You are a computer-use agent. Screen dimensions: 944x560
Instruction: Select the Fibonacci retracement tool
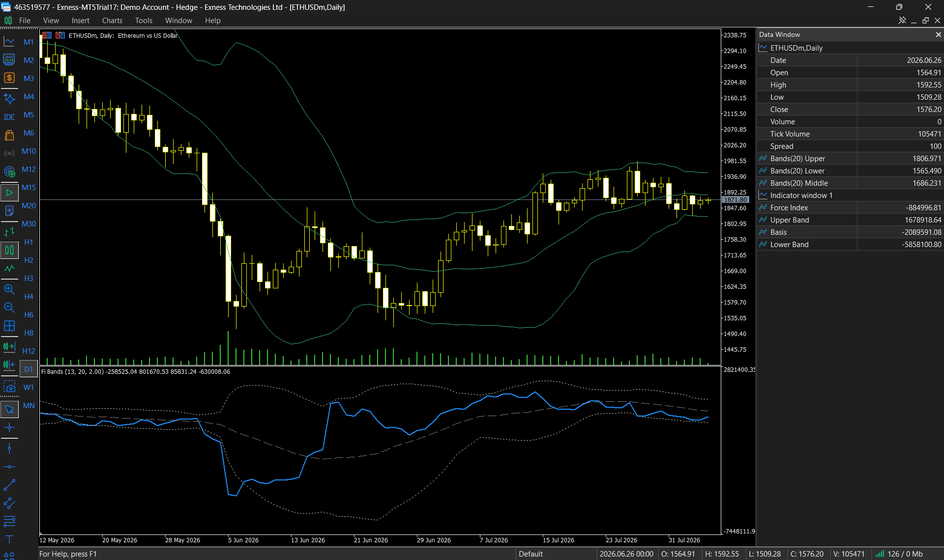pyautogui.click(x=9, y=521)
